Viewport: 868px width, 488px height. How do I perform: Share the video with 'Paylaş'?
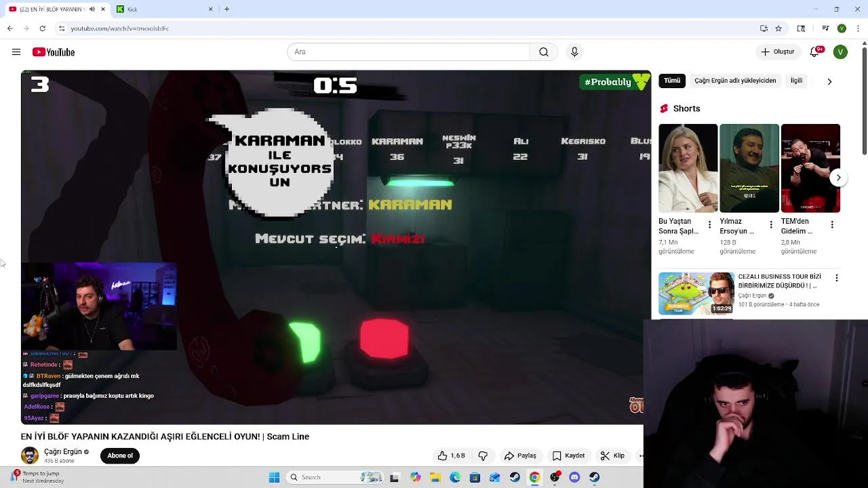click(521, 455)
